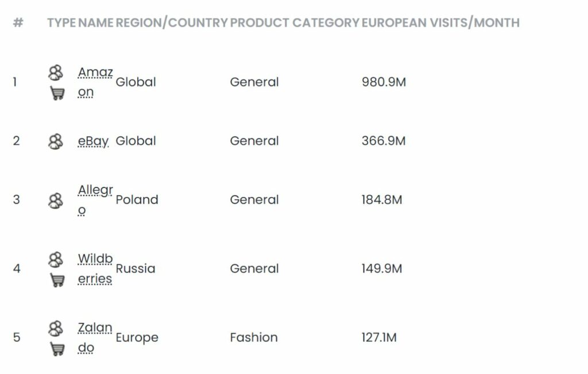Click the shopping cart icon in Zalando row
This screenshot has width=588, height=374.
click(x=57, y=349)
